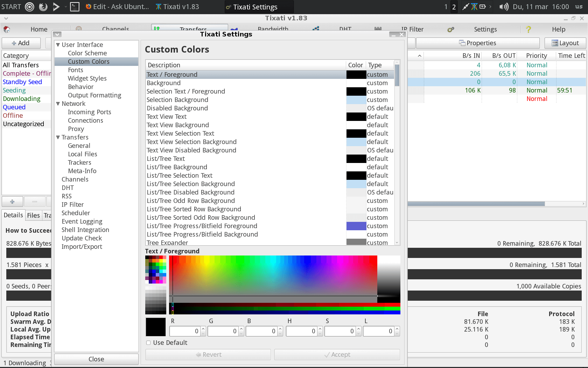Click the START target icon in taskbar
588x368 pixels.
point(30,7)
